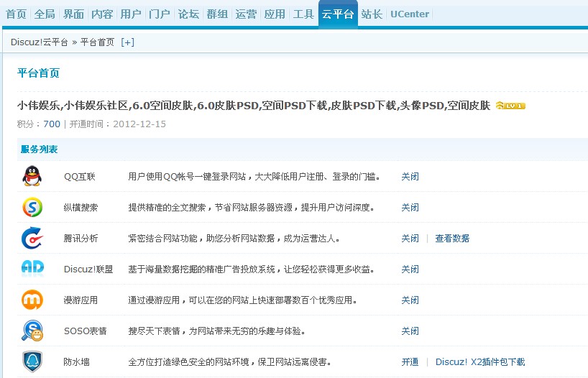Viewport: 588px width, 378px height.
Task: Click the 腾讯分析 service name
Action: point(81,239)
